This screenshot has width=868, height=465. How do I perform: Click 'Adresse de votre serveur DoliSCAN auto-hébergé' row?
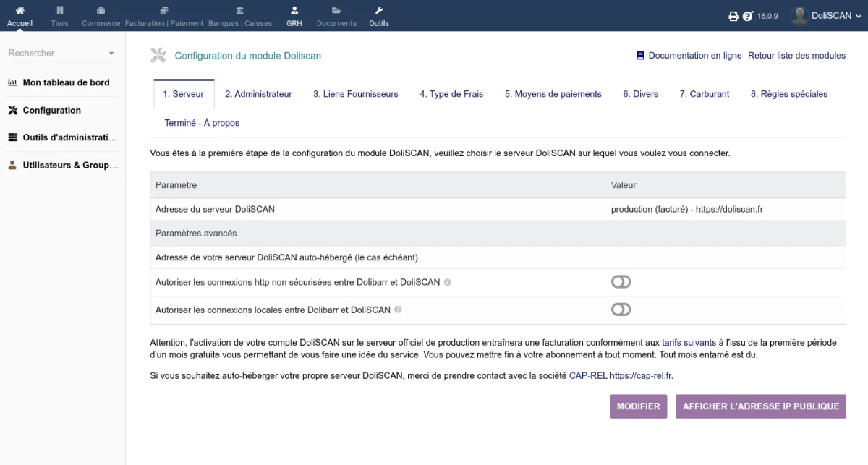[498, 257]
